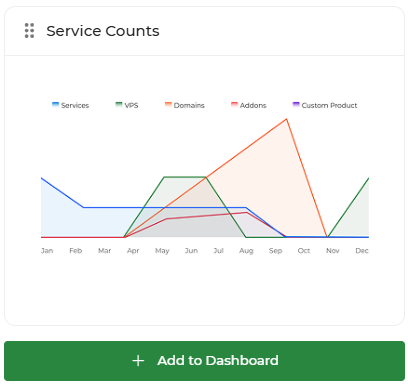Click the green VPS legend swatch
This screenshot has width=408, height=385.
click(119, 105)
